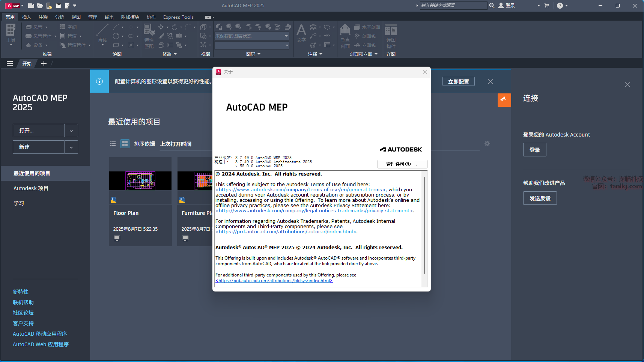The height and width of the screenshot is (362, 644).
Task: Toggle the ribbon minimize display button
Action: [208, 17]
